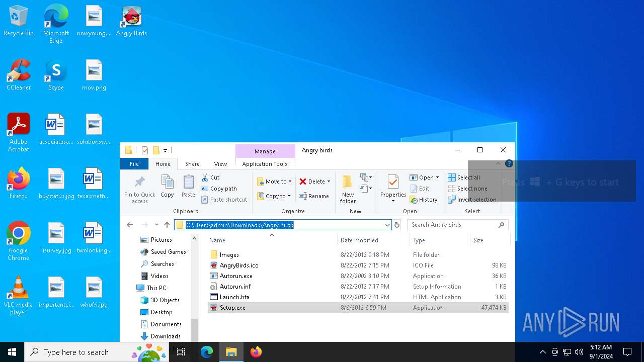Select the Images folder row
644x362 pixels.
(x=358, y=255)
